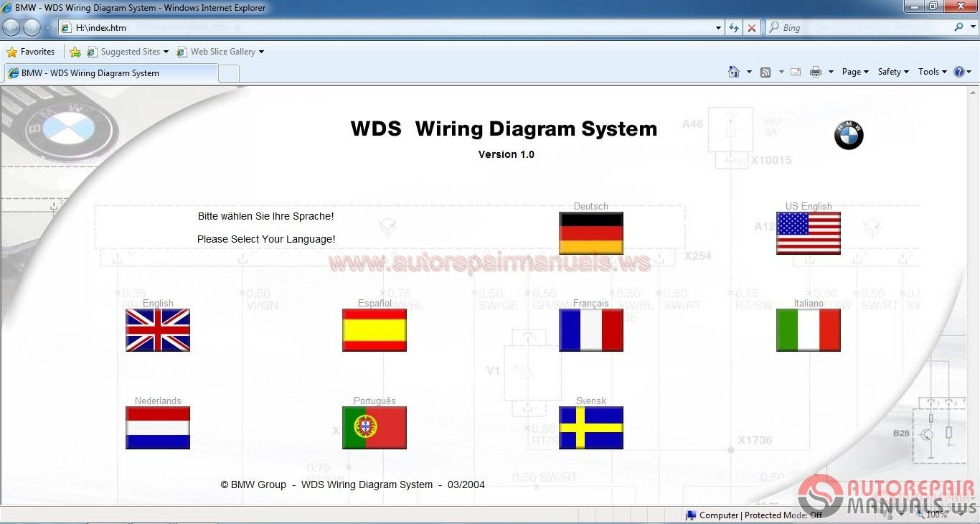Choose the Français French flag

[x=591, y=330]
